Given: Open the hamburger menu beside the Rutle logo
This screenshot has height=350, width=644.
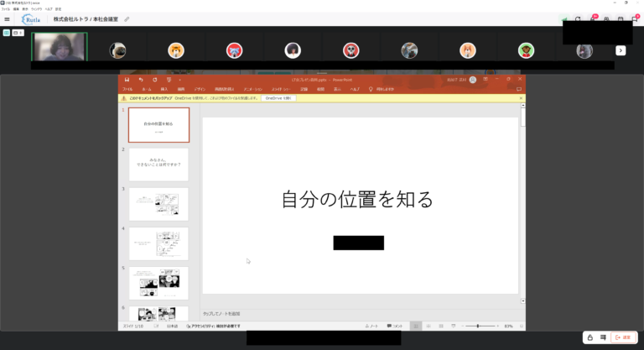Looking at the screenshot, I should coord(8,18).
